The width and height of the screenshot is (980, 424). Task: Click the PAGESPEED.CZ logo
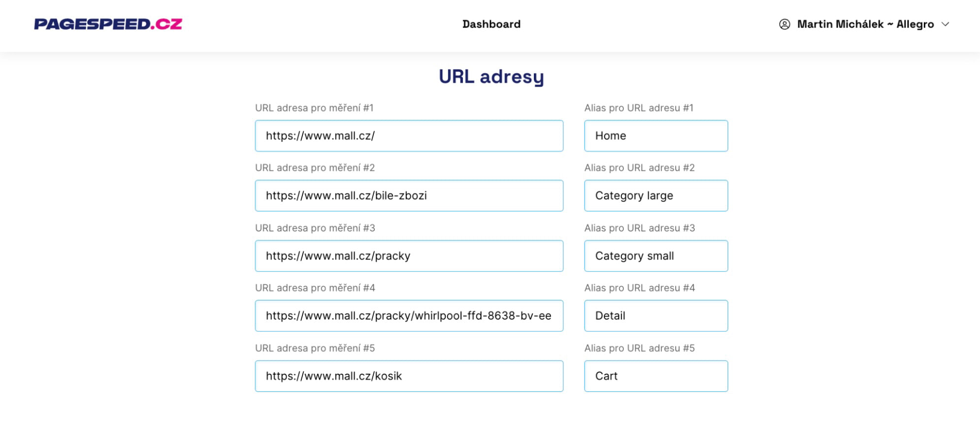108,24
